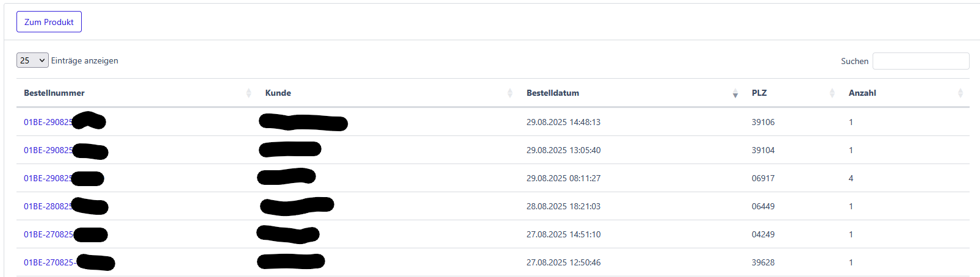Screen dimensions: 980x277
Task: Click into the Suchen search field
Action: [x=920, y=61]
